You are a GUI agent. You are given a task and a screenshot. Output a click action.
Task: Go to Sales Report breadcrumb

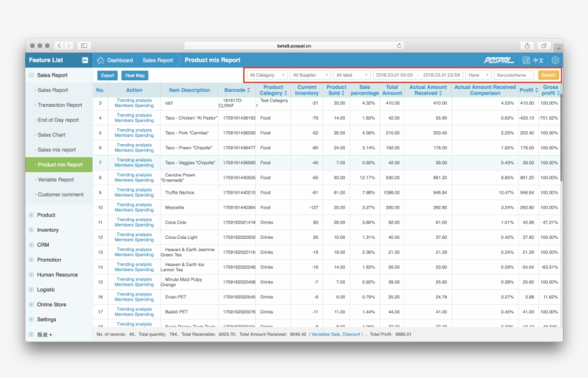click(158, 60)
